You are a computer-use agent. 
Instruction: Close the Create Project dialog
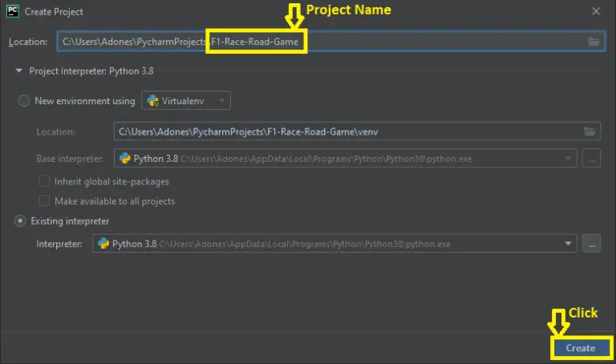tap(595, 12)
